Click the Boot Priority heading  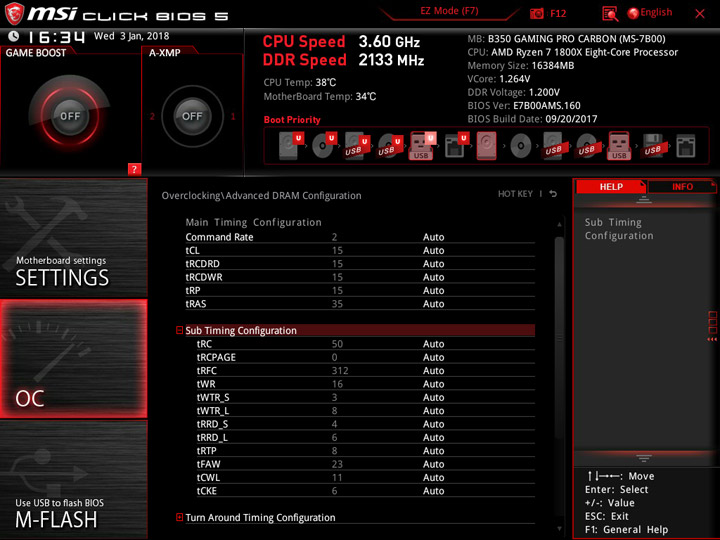tap(292, 119)
